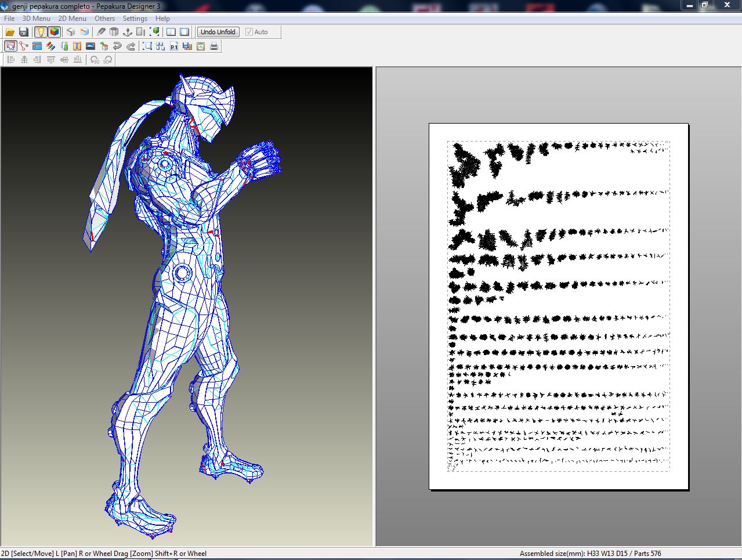Click the rotate 90 counterclockwise icon
Image resolution: width=742 pixels, height=560 pixels.
[x=95, y=60]
